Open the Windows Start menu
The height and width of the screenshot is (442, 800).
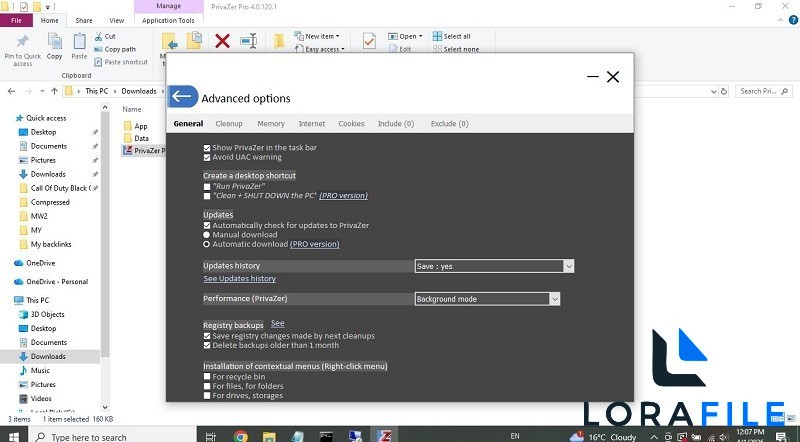(x=13, y=436)
